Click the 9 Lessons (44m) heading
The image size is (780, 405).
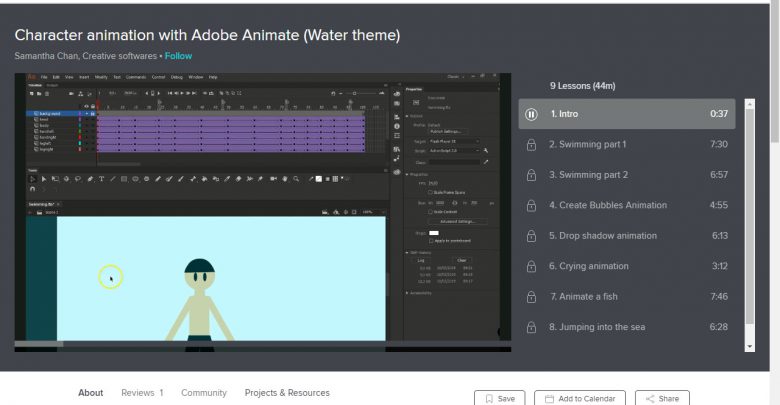[x=583, y=86]
